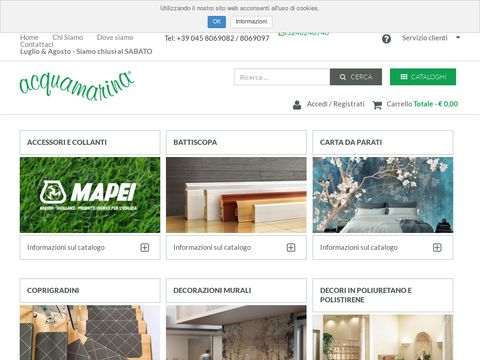The height and width of the screenshot is (360, 480).
Task: Open ACCESSORI E COLLANTI category title
Action: tap(67, 142)
